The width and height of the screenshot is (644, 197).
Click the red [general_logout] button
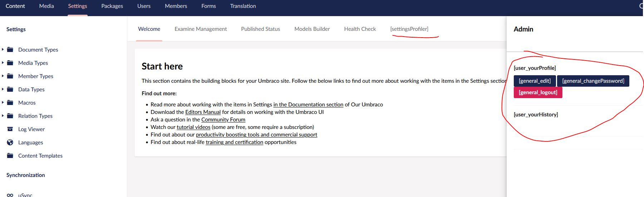point(538,92)
